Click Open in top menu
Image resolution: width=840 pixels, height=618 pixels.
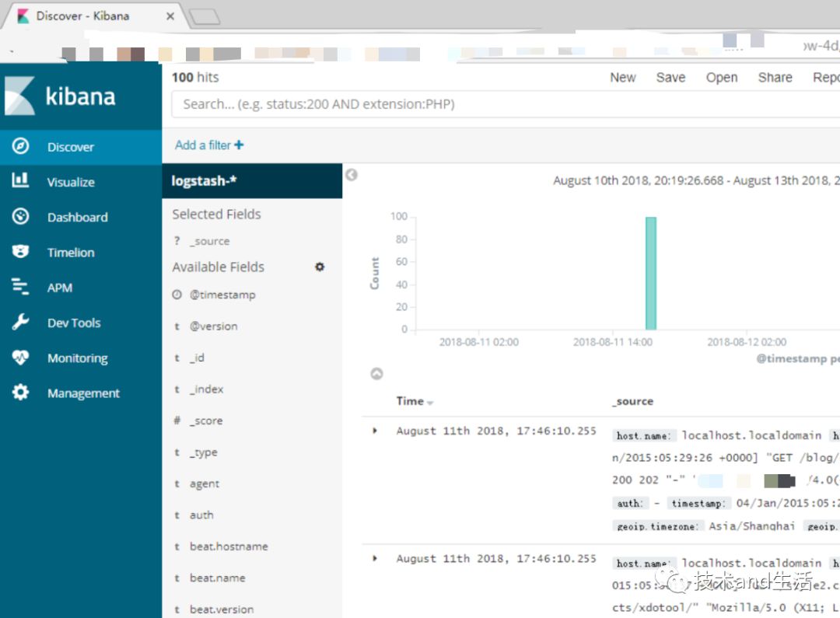point(722,78)
